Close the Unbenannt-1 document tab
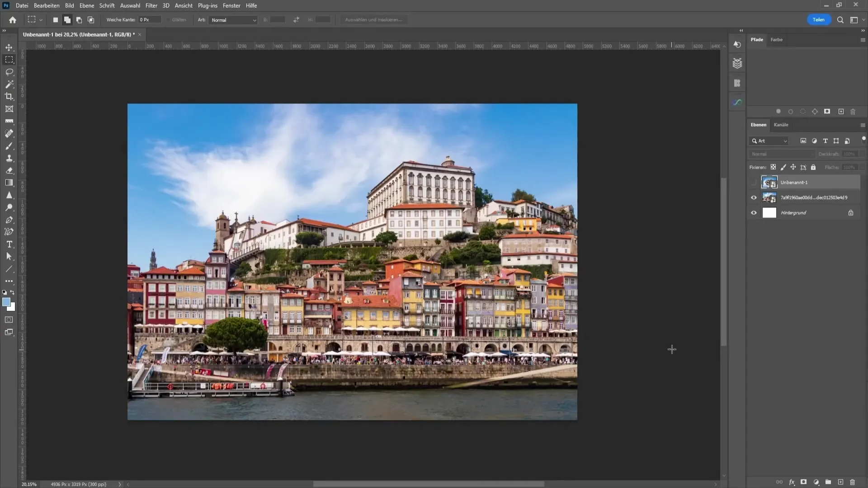 pos(140,34)
